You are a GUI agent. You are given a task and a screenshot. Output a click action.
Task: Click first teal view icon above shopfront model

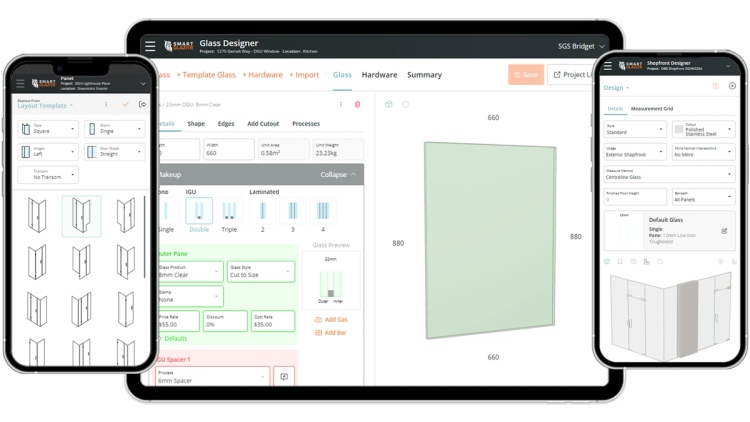click(607, 262)
